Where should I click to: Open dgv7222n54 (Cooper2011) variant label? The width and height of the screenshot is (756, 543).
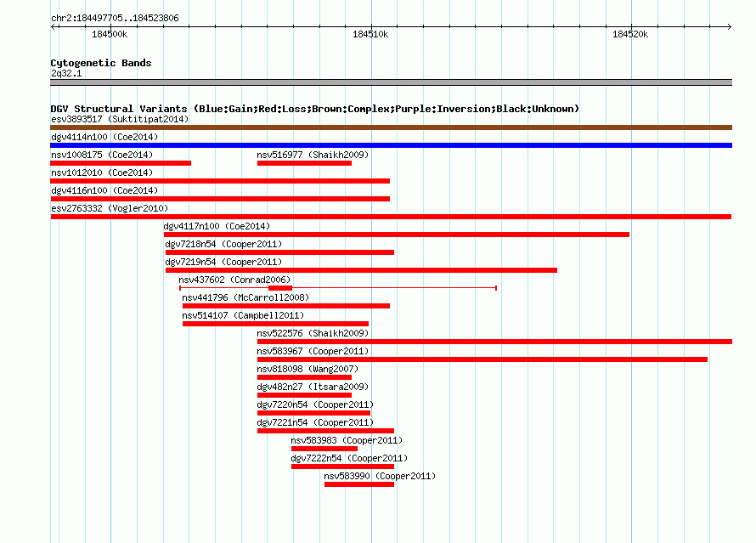(350, 458)
